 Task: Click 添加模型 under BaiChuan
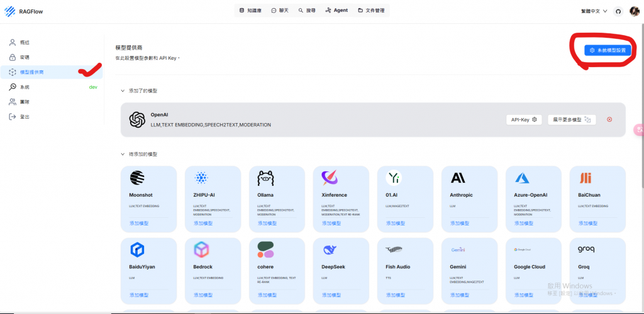coord(587,224)
